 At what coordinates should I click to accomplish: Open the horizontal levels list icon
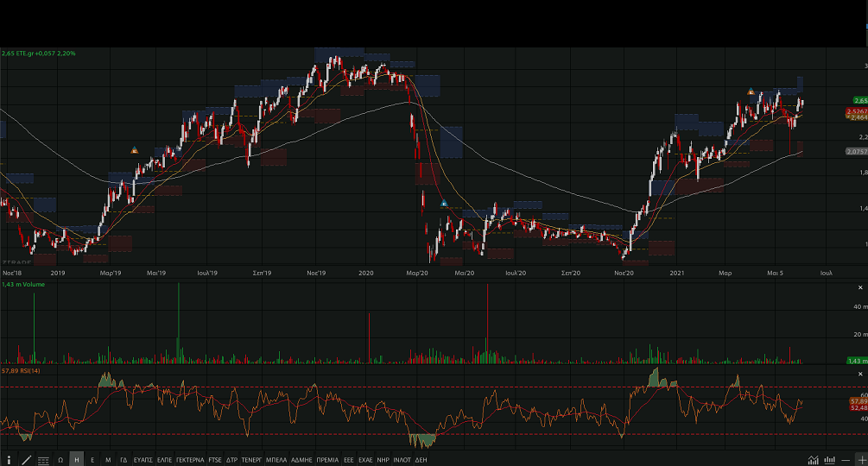click(42, 460)
